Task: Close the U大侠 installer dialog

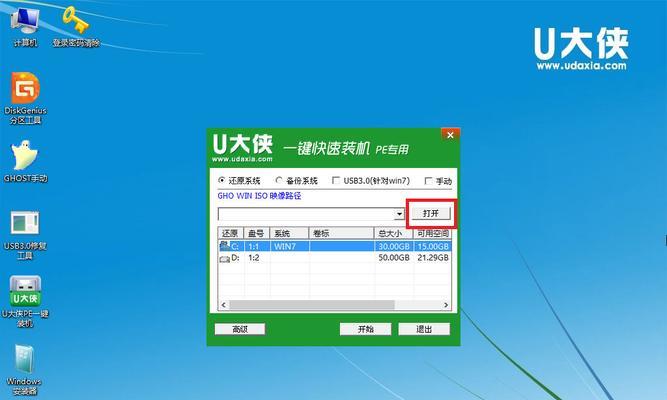Action: [450, 135]
